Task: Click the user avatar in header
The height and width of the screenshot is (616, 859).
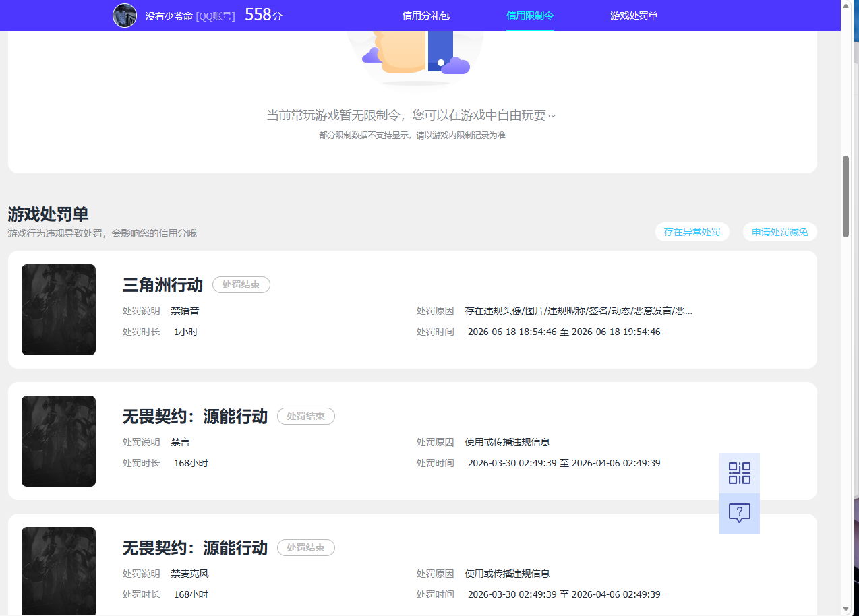Action: [x=125, y=16]
